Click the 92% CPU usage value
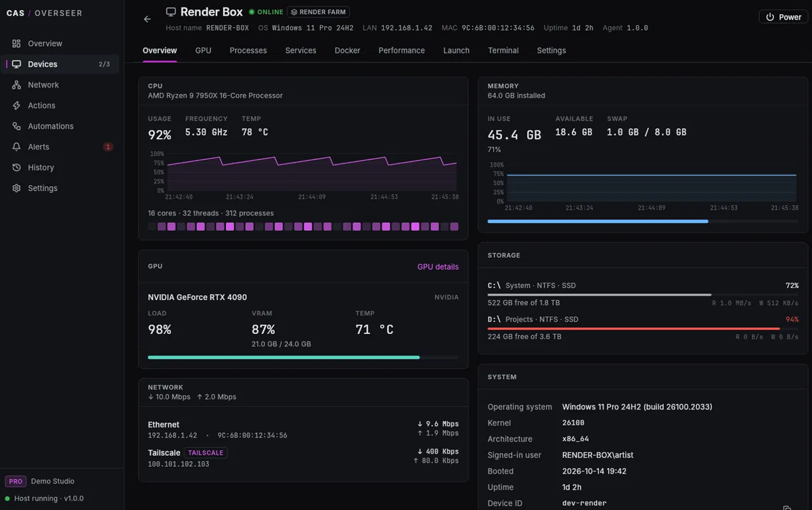812x510 pixels. [160, 135]
